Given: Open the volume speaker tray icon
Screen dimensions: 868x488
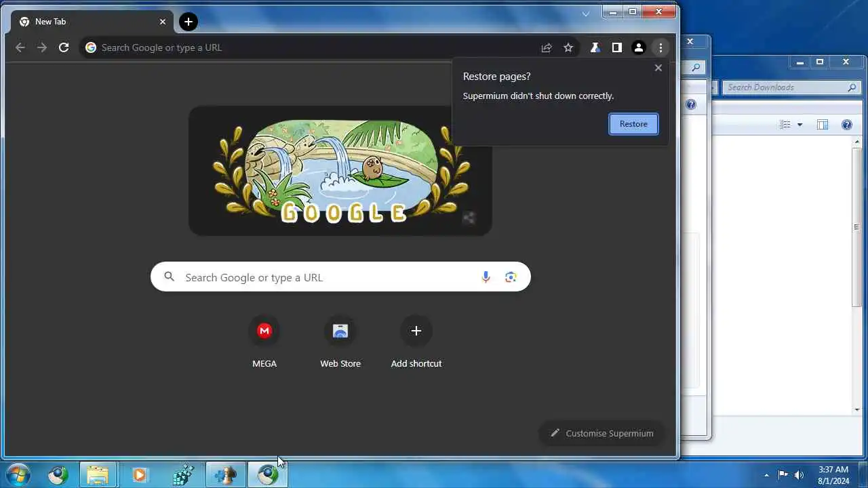Looking at the screenshot, I should coord(799,475).
